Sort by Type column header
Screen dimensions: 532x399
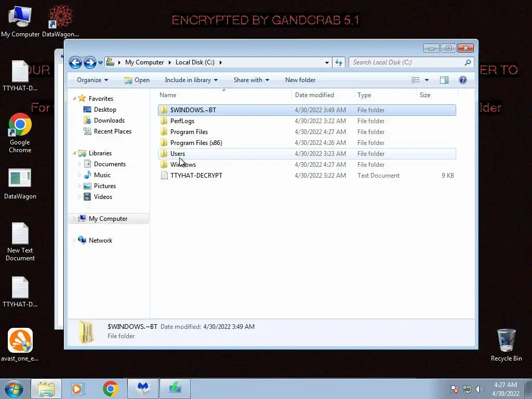(385, 95)
